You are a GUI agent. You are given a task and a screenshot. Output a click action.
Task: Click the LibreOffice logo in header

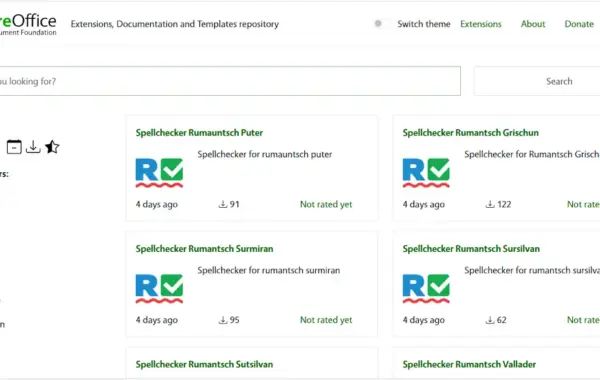coord(28,24)
